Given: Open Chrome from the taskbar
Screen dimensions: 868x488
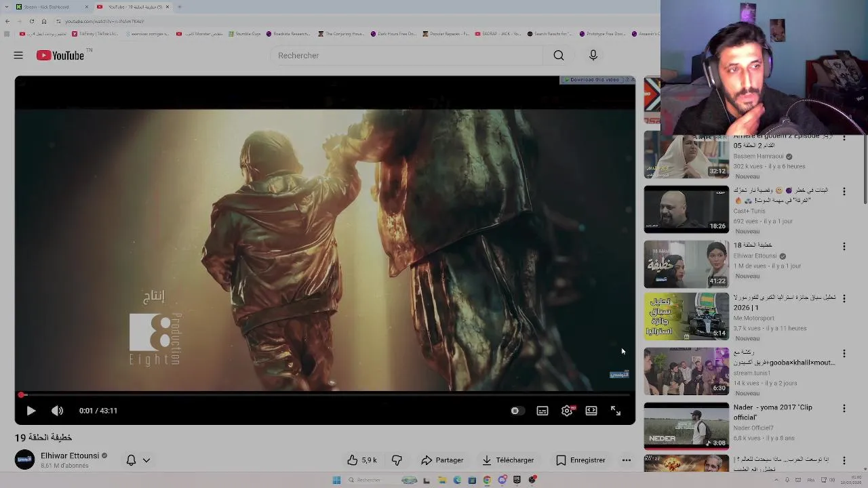Looking at the screenshot, I should click(x=487, y=480).
